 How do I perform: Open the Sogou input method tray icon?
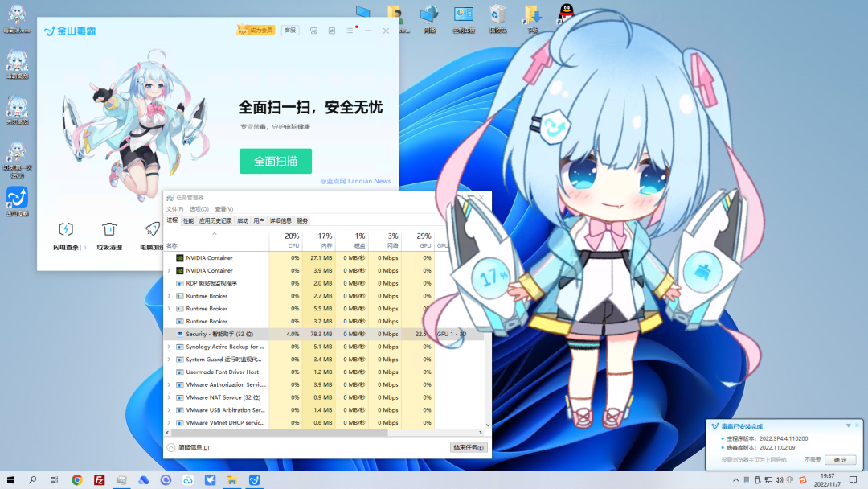tap(803, 480)
